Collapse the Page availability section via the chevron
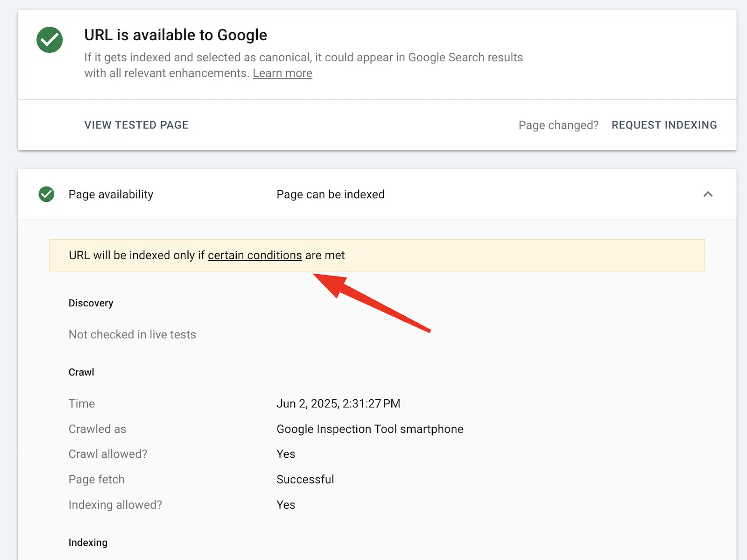 coord(709,194)
